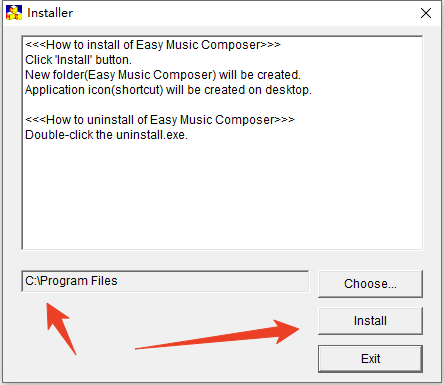Place cursor on "Double-click the uninstall.exe." line

click(107, 135)
